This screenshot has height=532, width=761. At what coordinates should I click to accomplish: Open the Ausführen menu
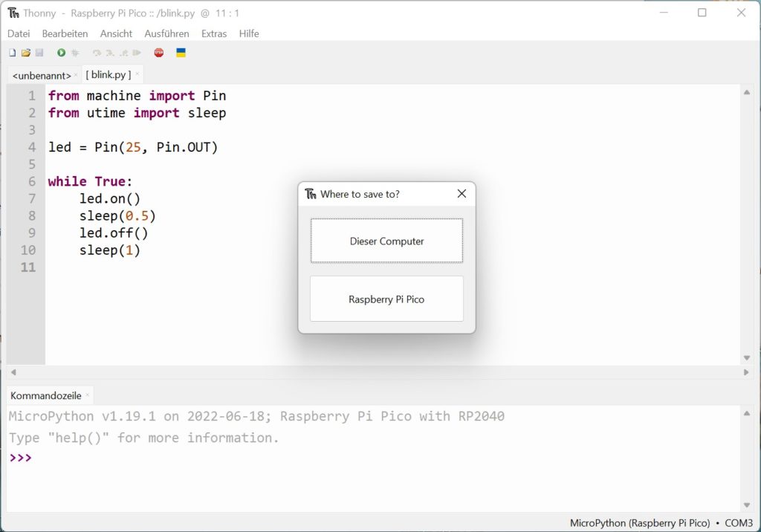166,33
